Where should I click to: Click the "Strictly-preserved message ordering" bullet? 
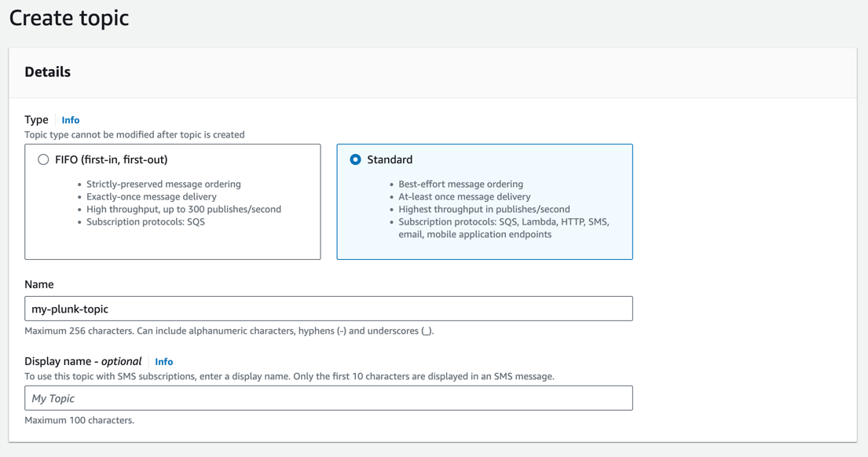coord(163,185)
